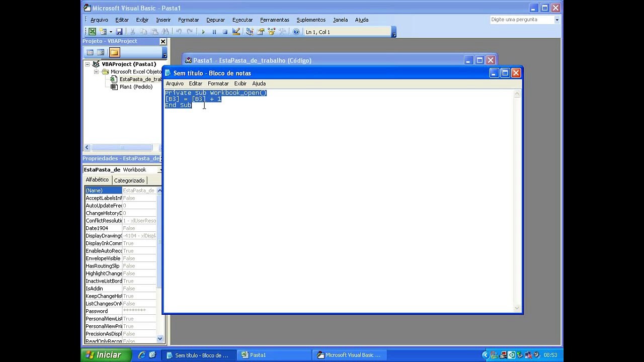Open Suplementos menu in Visual Basic
Viewport: 644px width, 362px height.
tap(311, 20)
